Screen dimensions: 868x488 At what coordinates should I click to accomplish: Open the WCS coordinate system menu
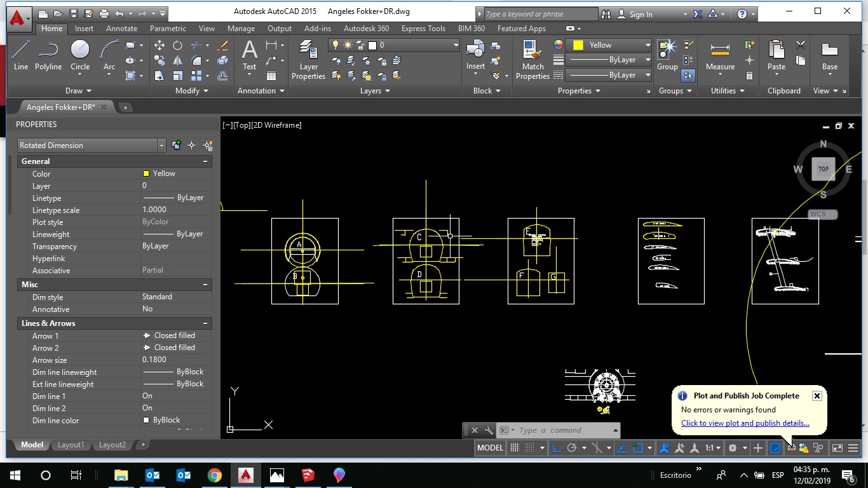(822, 214)
